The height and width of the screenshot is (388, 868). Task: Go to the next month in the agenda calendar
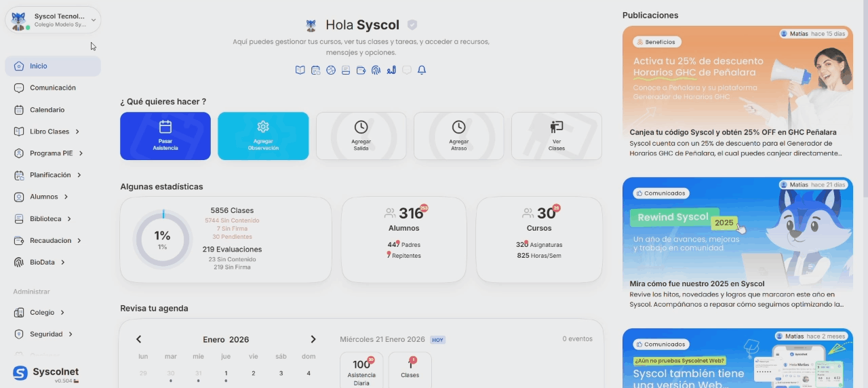(x=313, y=339)
